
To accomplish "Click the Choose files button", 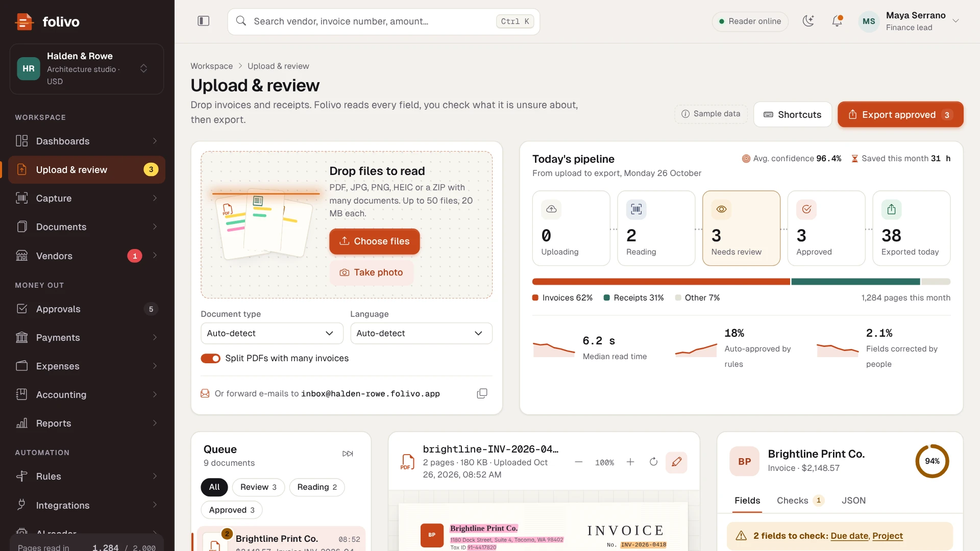I will click(x=375, y=241).
